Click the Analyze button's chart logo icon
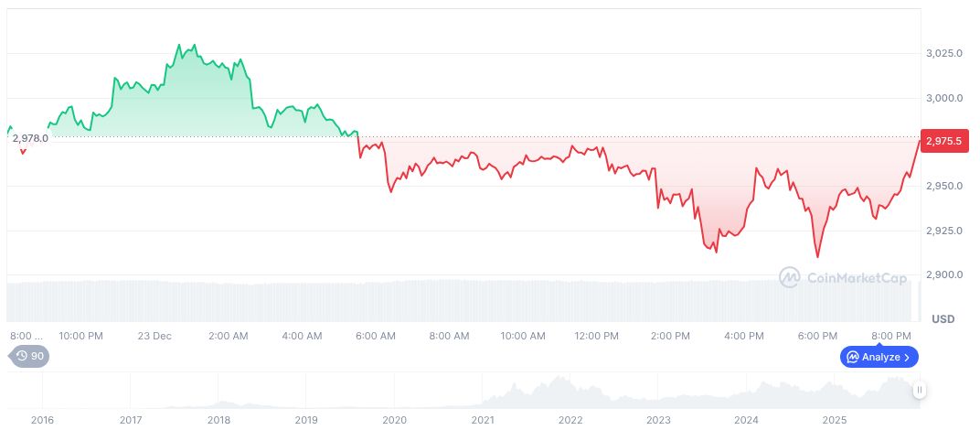This screenshot has height=430, width=980. tap(852, 357)
